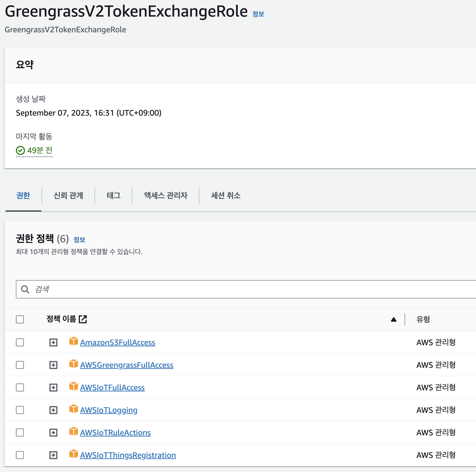Click 정보 link next to role title

[258, 14]
